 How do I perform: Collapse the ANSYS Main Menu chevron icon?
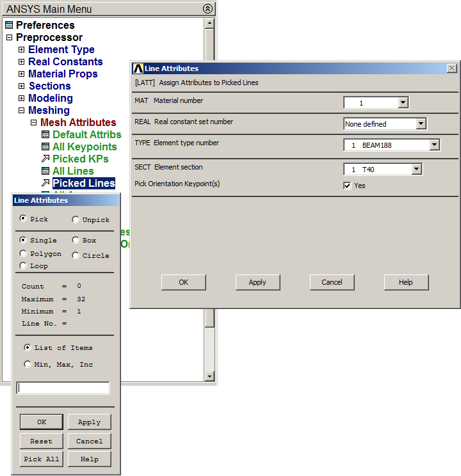207,9
